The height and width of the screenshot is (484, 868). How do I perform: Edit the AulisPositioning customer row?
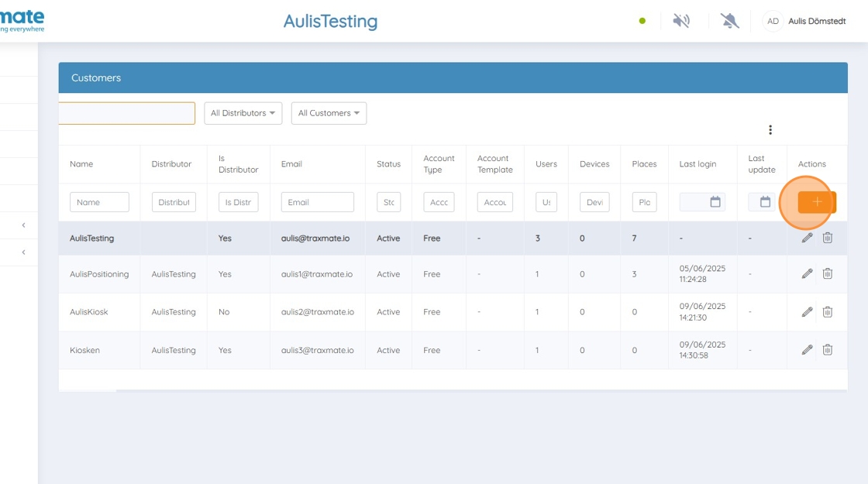807,274
